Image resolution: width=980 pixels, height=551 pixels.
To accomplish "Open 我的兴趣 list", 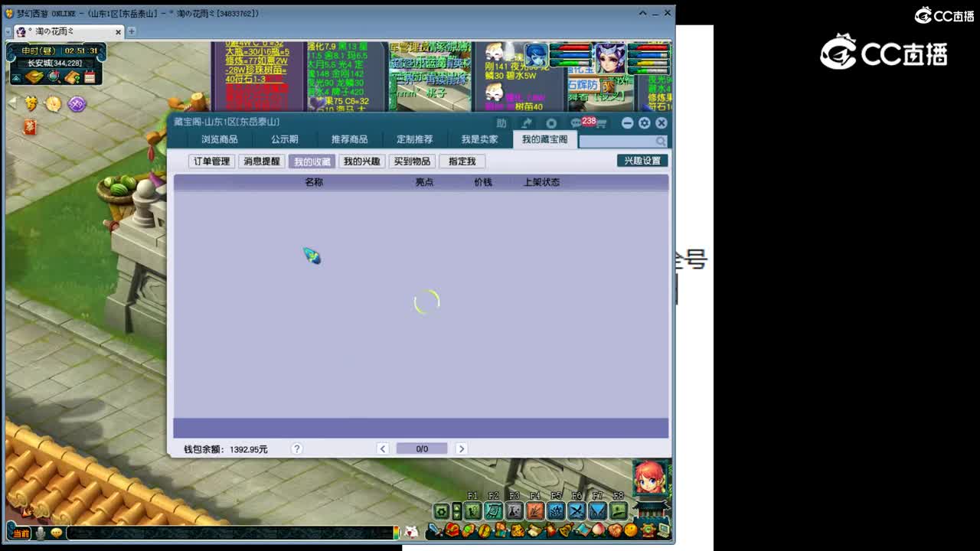I will point(361,161).
